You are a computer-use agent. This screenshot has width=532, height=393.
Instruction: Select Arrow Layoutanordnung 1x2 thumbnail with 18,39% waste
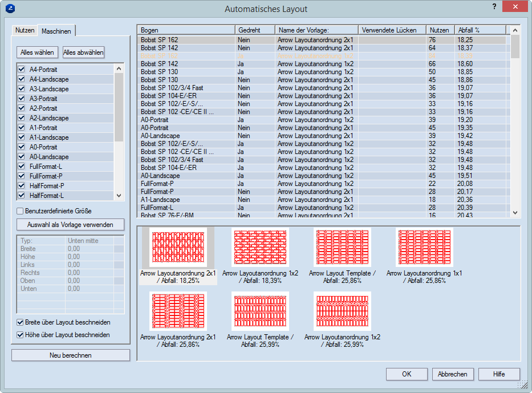point(260,248)
